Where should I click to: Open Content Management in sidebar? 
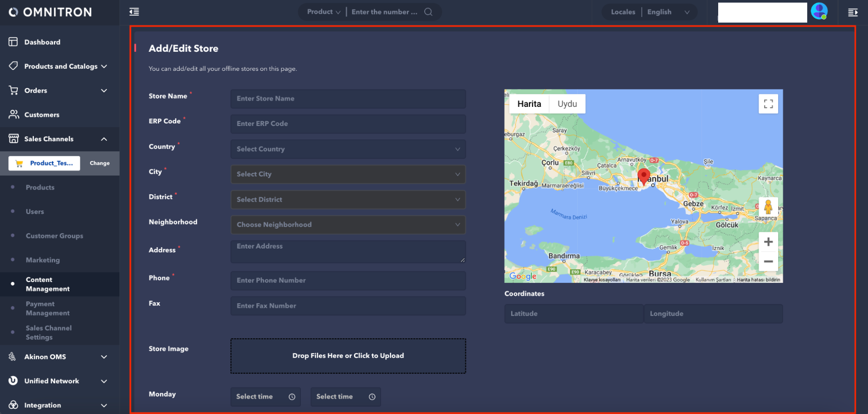tap(47, 284)
